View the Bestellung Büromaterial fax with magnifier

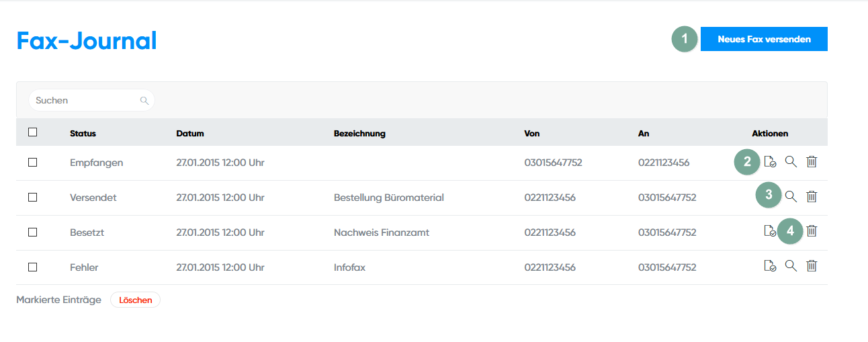(x=791, y=196)
